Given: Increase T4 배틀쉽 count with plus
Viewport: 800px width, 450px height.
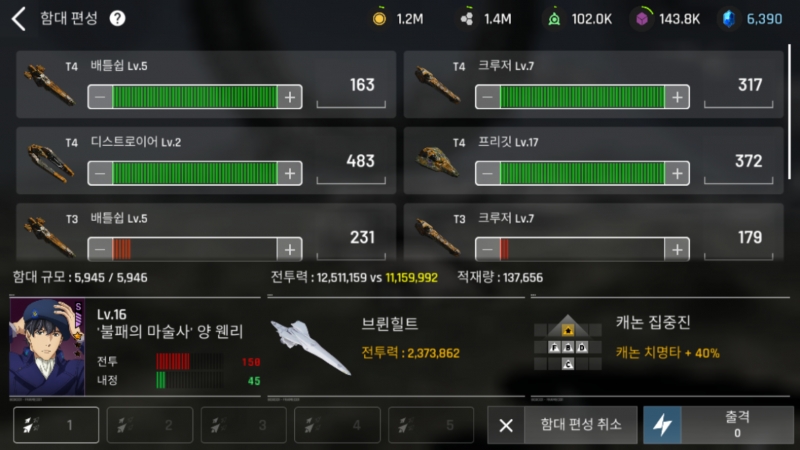Looking at the screenshot, I should coord(290,97).
